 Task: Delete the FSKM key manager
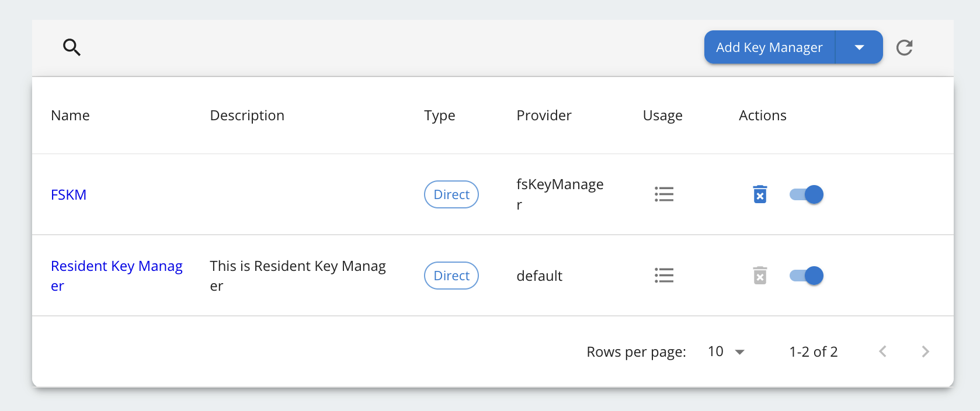[x=760, y=194]
